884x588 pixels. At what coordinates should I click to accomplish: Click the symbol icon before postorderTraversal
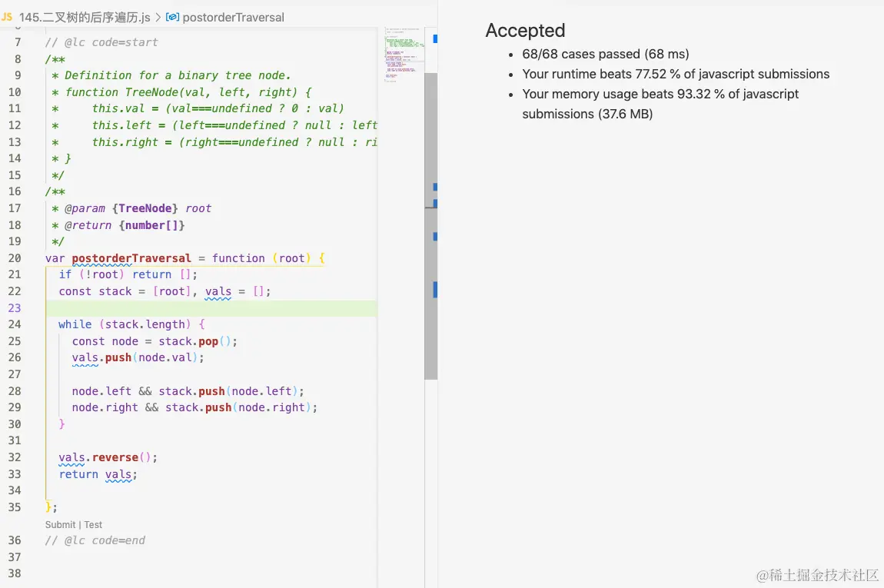point(172,17)
